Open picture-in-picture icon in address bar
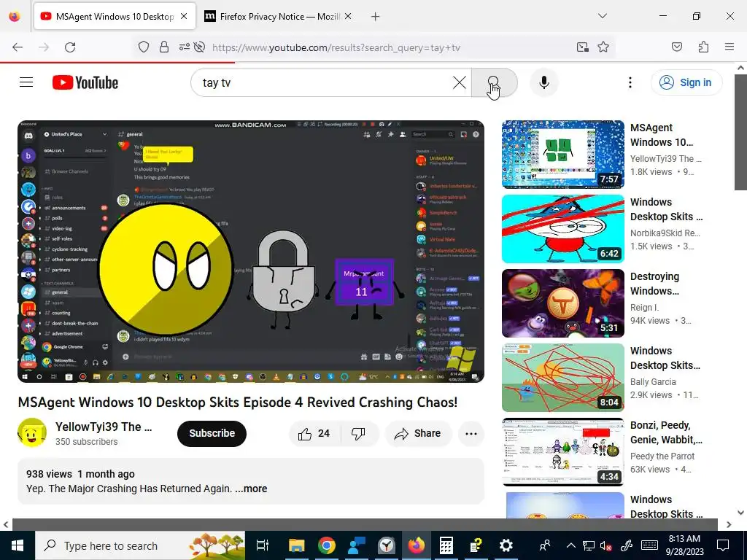This screenshot has height=560, width=747. [x=582, y=47]
